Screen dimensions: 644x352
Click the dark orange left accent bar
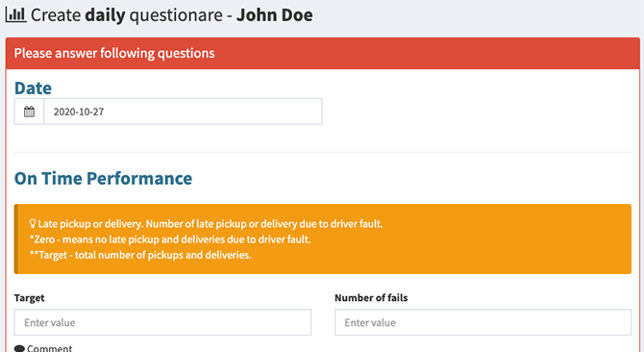(16, 239)
